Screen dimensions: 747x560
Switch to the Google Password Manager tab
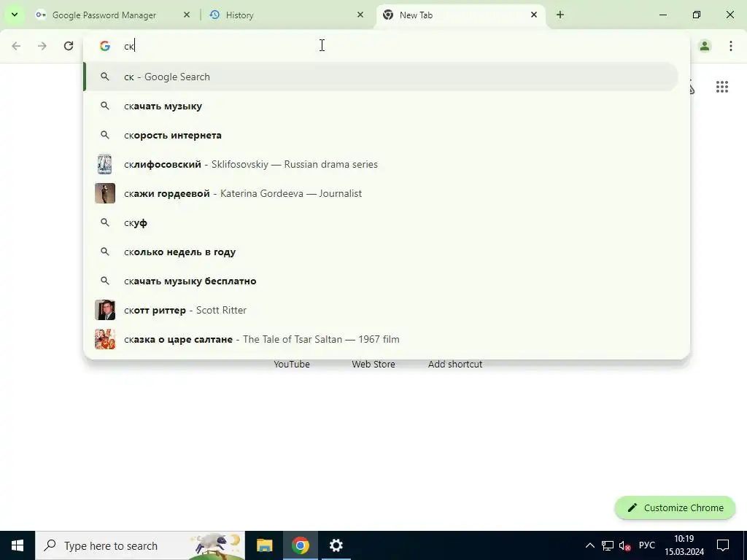pos(113,15)
